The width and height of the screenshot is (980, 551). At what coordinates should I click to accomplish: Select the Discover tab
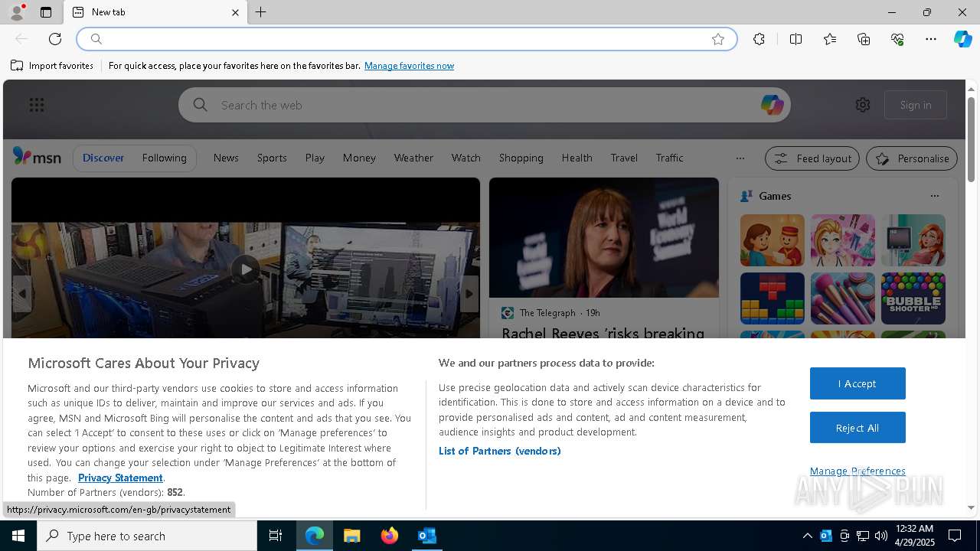click(103, 158)
